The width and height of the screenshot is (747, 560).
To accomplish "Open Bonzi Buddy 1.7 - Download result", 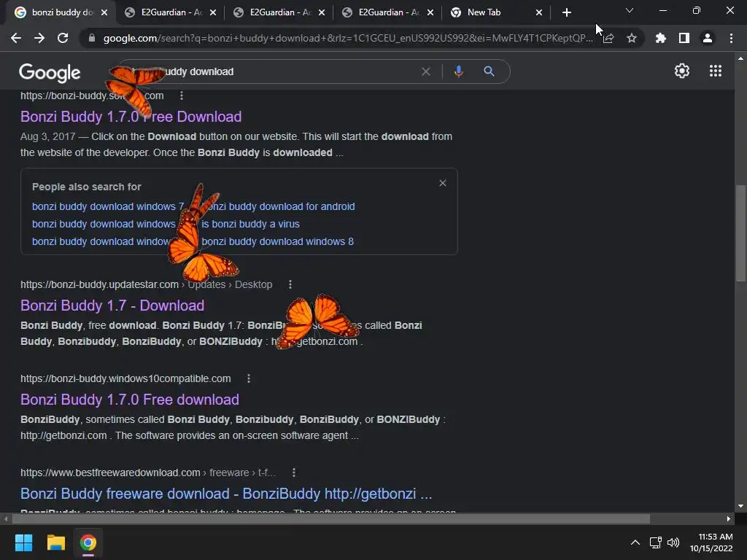I will tap(112, 306).
